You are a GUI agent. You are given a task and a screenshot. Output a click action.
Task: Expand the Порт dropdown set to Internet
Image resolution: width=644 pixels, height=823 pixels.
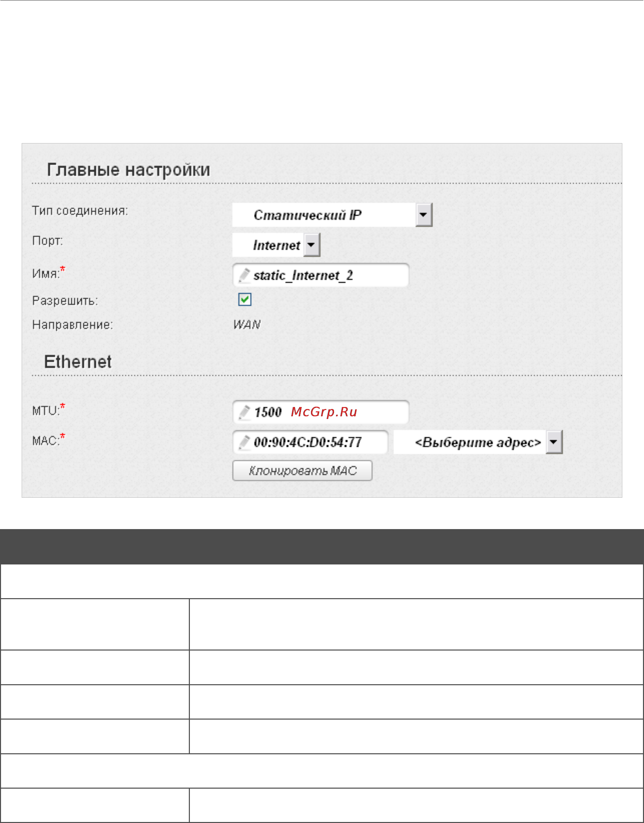(276, 245)
